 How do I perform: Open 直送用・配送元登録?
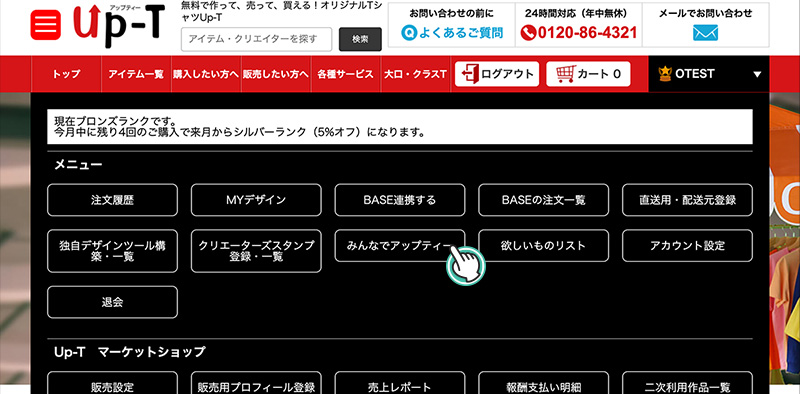[x=687, y=200]
